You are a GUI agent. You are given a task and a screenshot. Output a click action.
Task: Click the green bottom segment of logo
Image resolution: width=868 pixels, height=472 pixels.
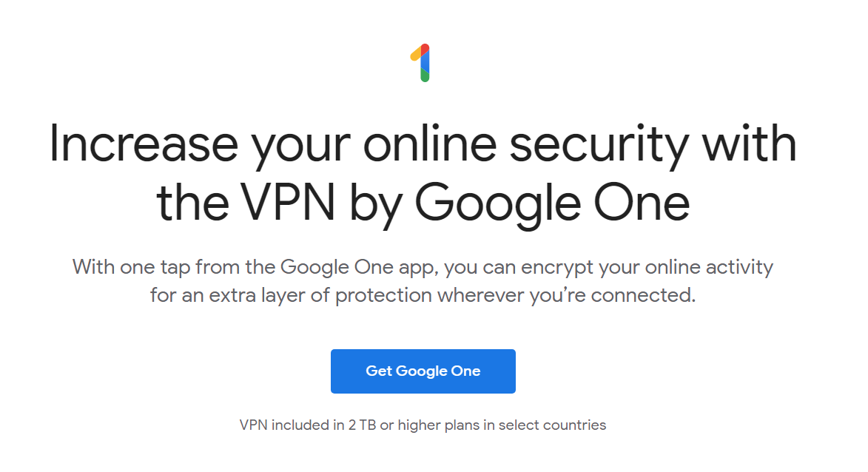tap(425, 75)
